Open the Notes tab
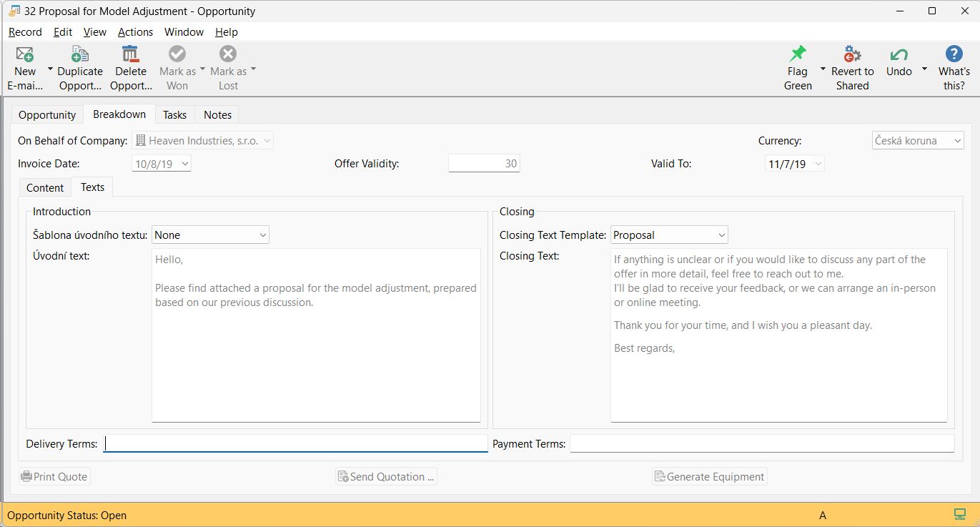The height and width of the screenshot is (527, 980). 217,115
